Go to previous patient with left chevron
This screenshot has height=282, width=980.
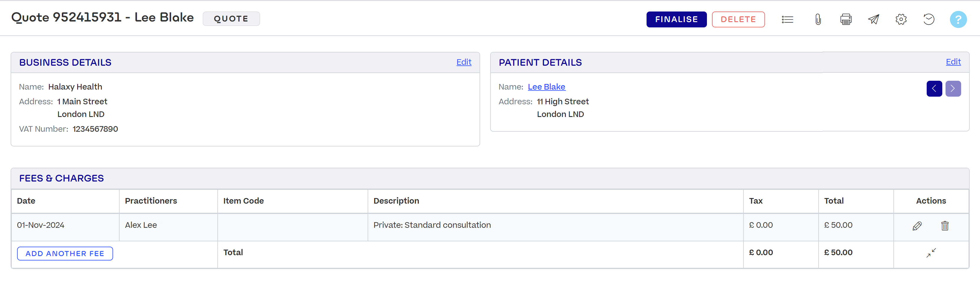[934, 89]
